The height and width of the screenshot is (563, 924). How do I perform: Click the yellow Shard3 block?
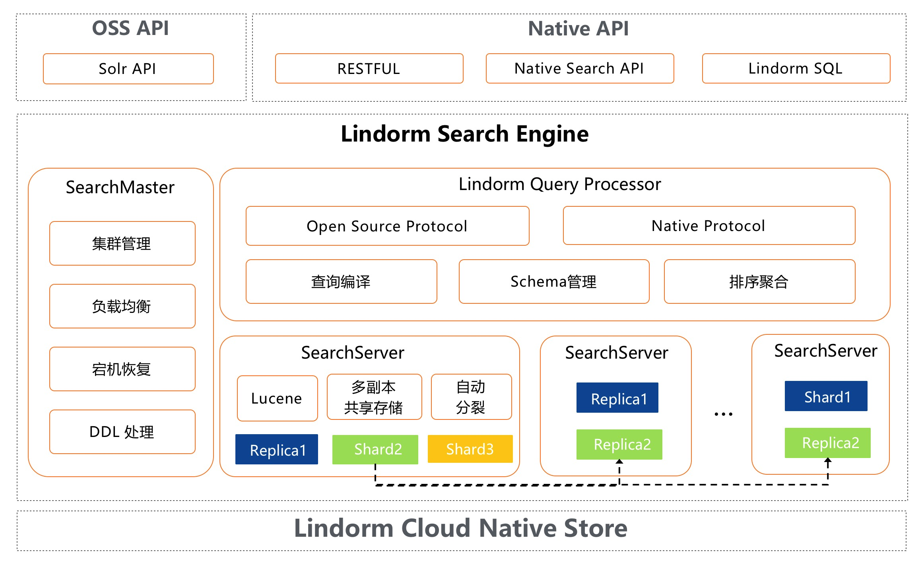(x=470, y=449)
